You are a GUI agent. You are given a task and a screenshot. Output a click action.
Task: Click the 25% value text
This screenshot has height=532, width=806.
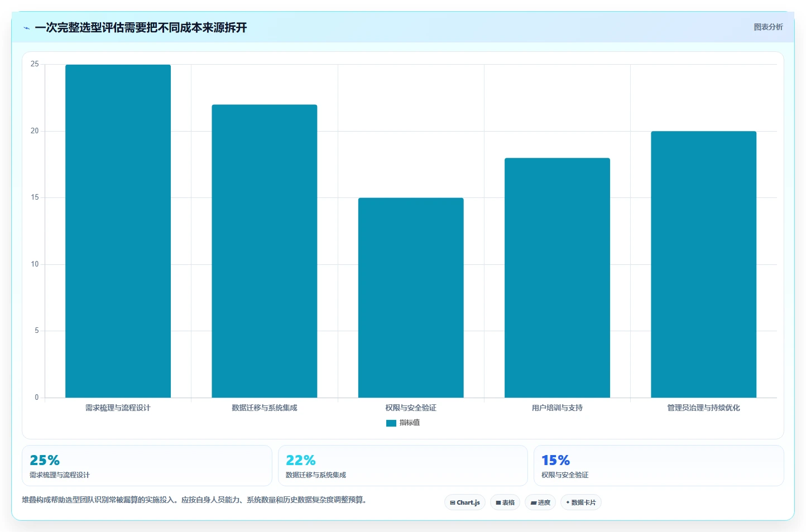[x=45, y=461]
